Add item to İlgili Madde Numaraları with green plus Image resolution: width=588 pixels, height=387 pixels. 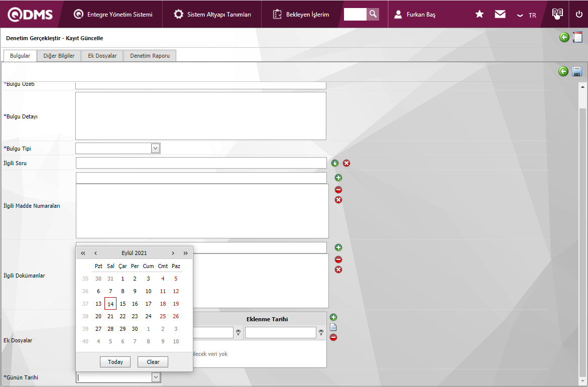338,178
